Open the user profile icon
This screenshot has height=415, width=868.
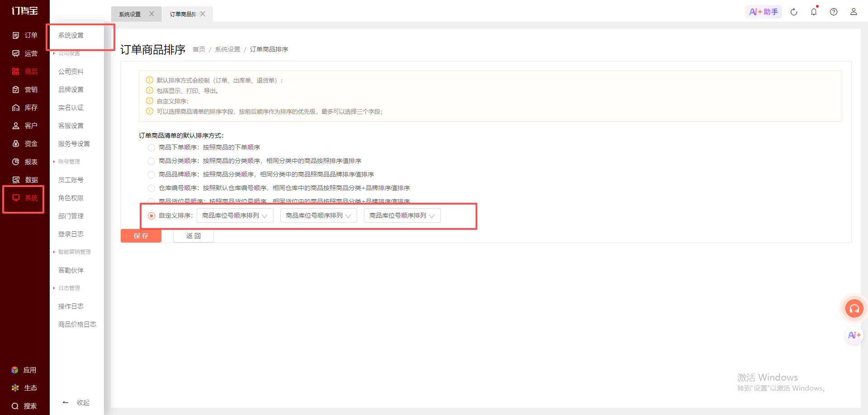[854, 12]
